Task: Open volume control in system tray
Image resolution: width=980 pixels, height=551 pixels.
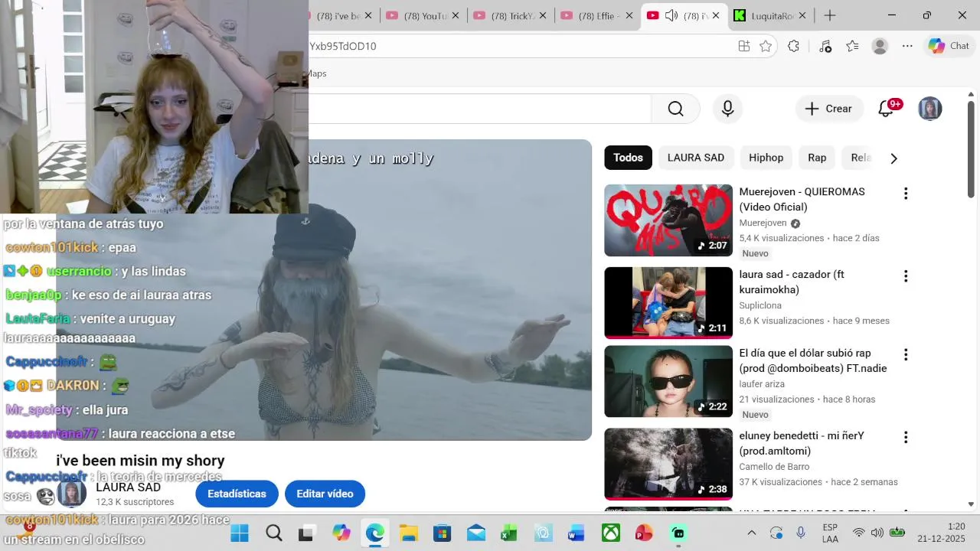Action: tap(877, 533)
